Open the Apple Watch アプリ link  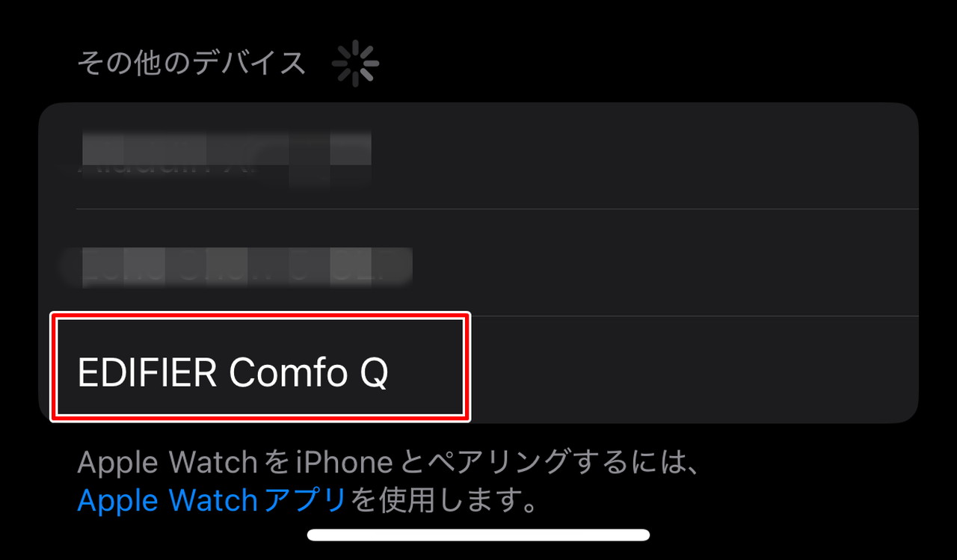pos(211,500)
